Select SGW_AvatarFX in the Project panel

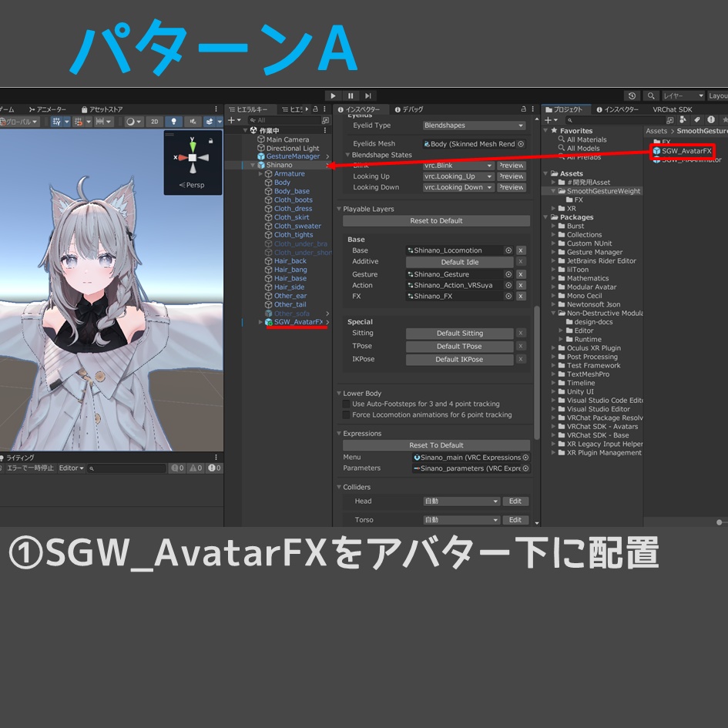683,151
